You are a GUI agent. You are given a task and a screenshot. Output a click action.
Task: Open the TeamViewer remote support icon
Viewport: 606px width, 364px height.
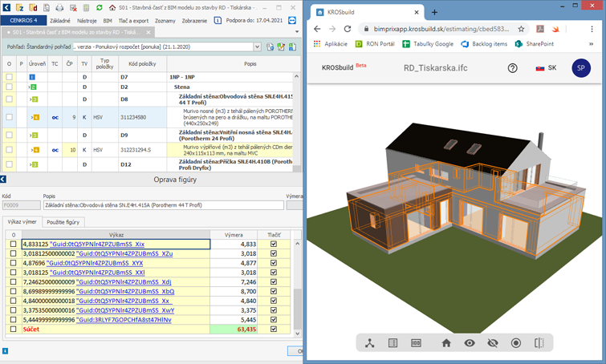[292, 20]
